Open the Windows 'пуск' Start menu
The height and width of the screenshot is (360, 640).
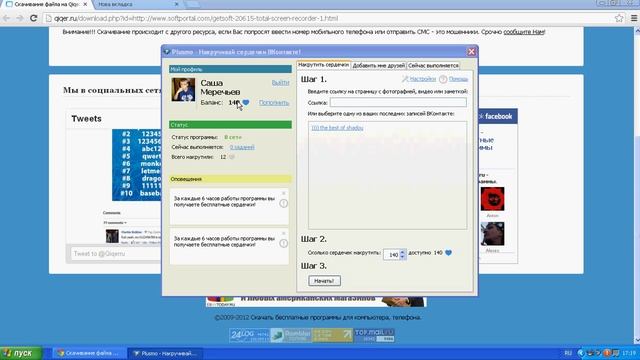pos(21,353)
